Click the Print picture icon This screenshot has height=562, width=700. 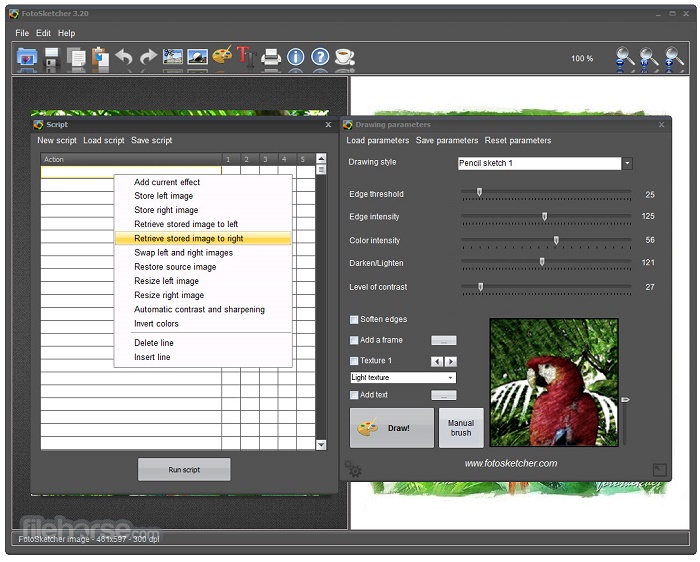point(271,58)
